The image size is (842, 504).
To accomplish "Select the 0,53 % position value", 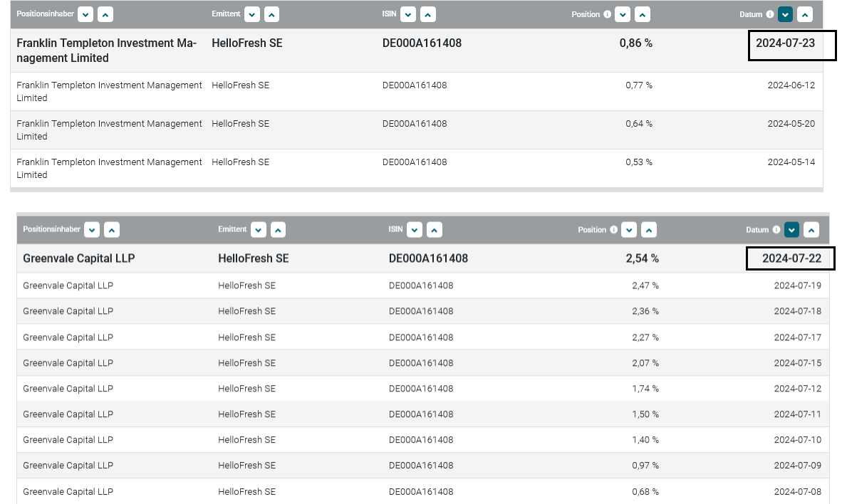I will point(639,162).
